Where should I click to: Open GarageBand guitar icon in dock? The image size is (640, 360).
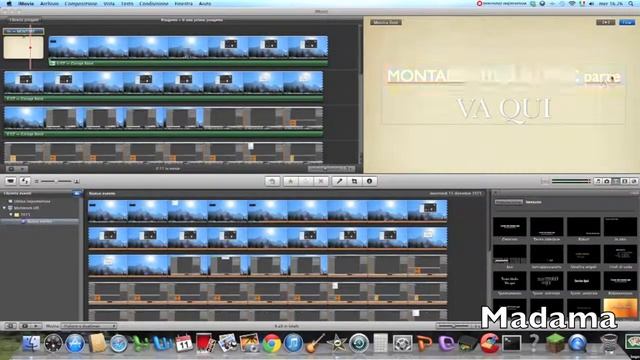click(x=315, y=343)
